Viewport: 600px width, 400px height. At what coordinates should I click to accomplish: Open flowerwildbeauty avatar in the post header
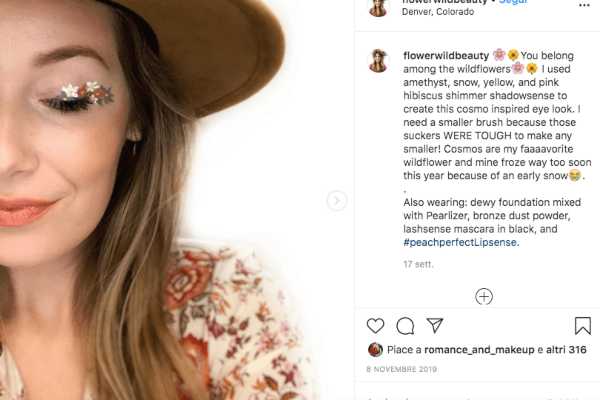pyautogui.click(x=378, y=7)
